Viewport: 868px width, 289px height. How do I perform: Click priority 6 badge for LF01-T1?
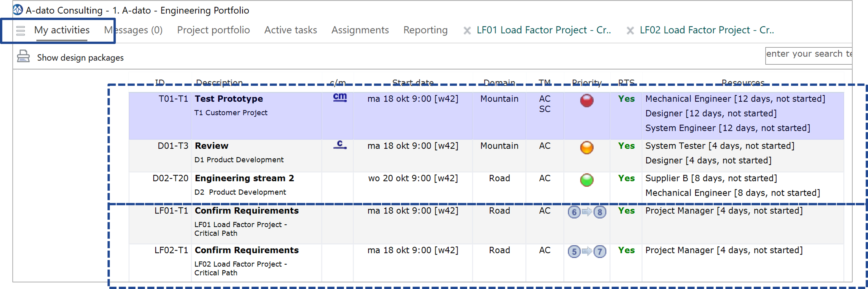pyautogui.click(x=574, y=212)
